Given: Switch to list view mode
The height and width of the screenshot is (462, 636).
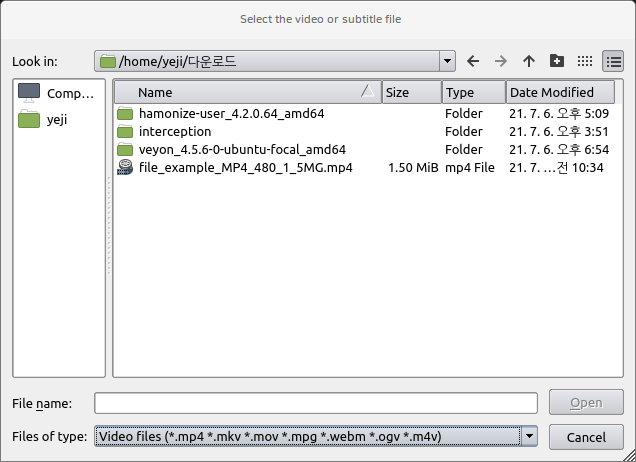Looking at the screenshot, I should [x=585, y=61].
